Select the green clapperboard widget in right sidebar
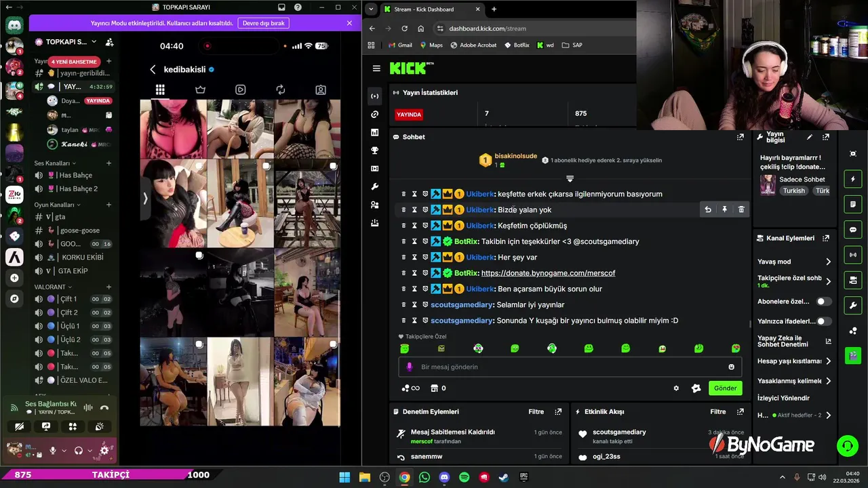 point(853,354)
